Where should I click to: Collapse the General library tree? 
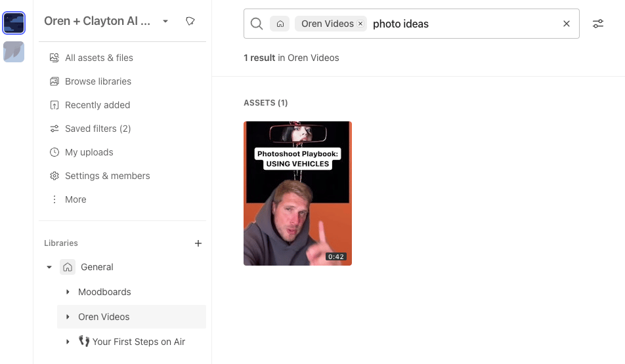pyautogui.click(x=49, y=267)
